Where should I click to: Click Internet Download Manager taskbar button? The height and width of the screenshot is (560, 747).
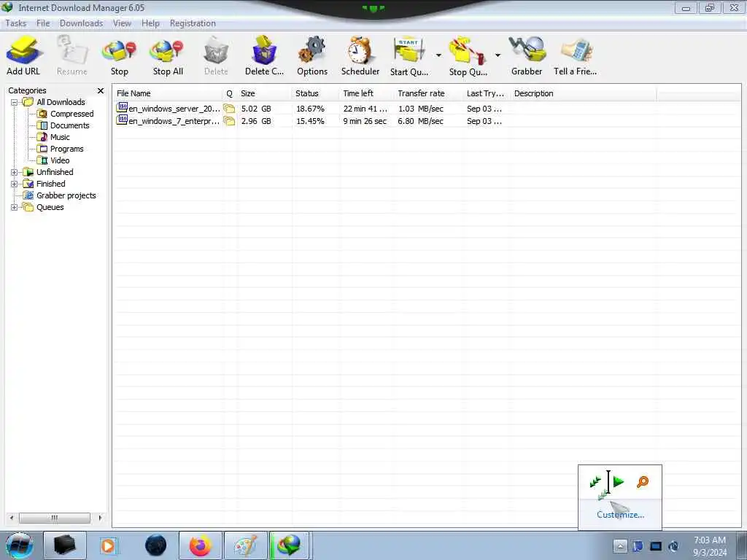[x=290, y=545]
